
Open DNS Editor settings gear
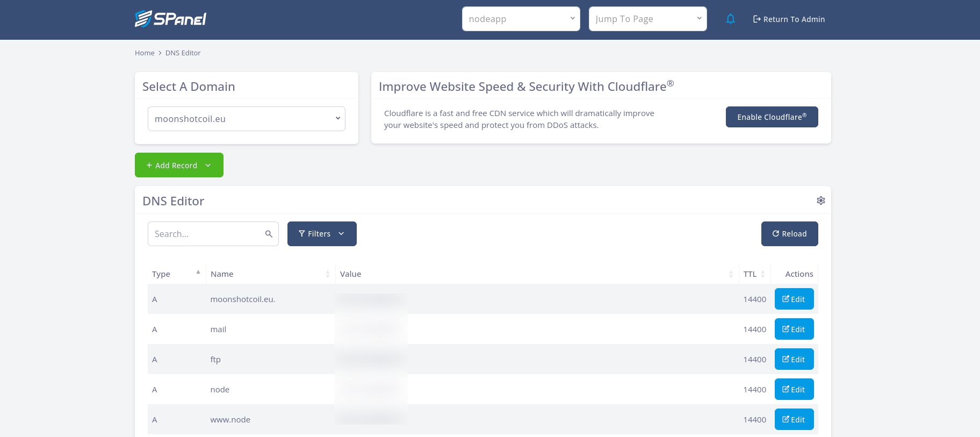pos(821,200)
